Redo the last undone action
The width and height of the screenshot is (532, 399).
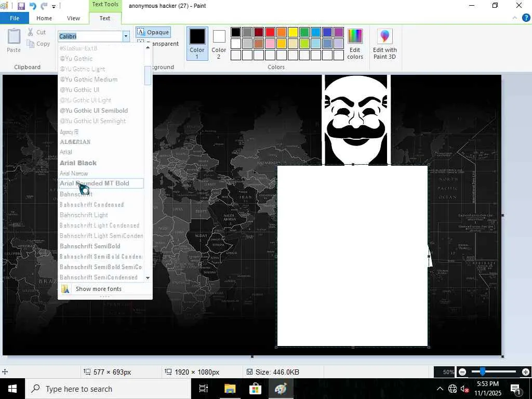pos(44,6)
